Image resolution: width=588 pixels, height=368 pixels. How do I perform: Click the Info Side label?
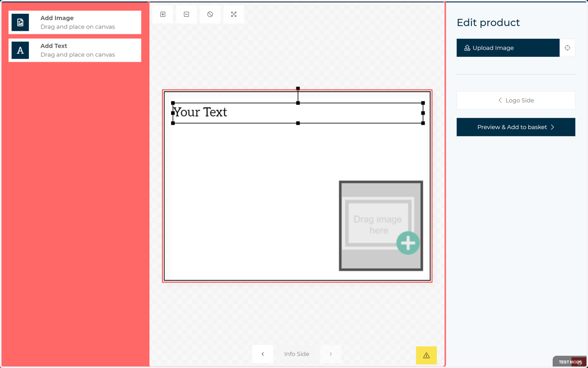pos(296,354)
